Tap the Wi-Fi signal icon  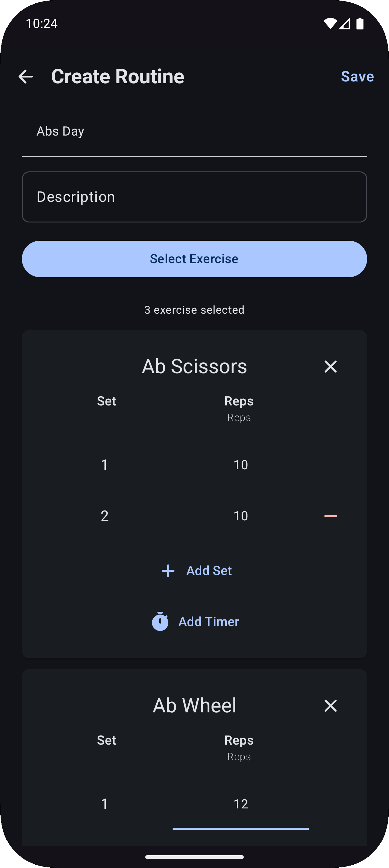(x=330, y=24)
